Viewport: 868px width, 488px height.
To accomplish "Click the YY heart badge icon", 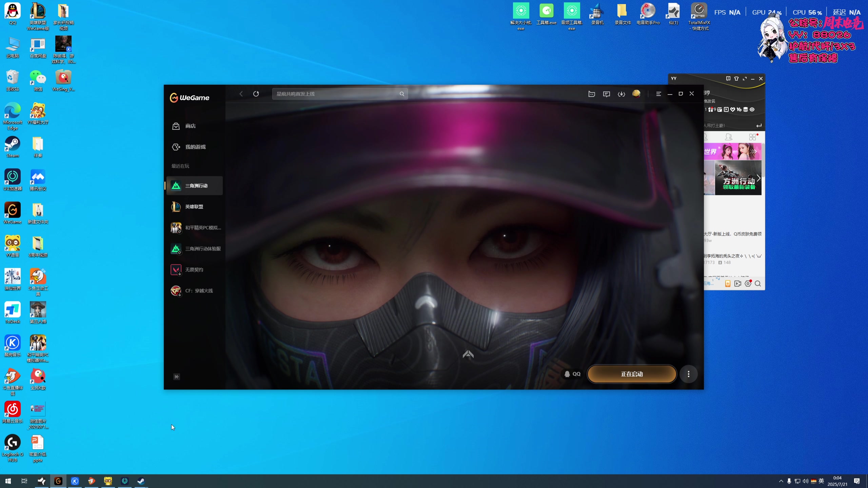I will coord(733,109).
